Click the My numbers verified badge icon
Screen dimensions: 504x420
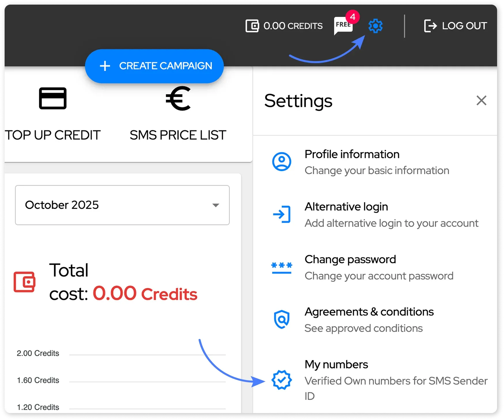282,380
